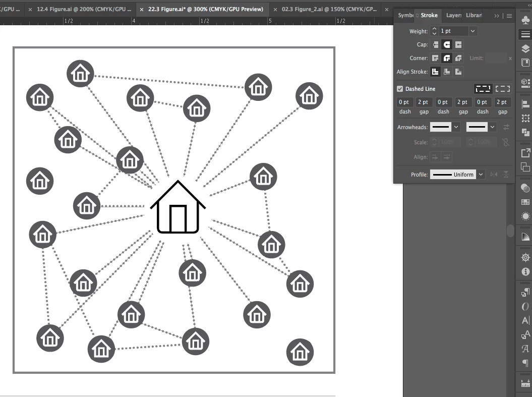The image size is (532, 397).
Task: Click the second dash value field
Action: [x=443, y=102]
